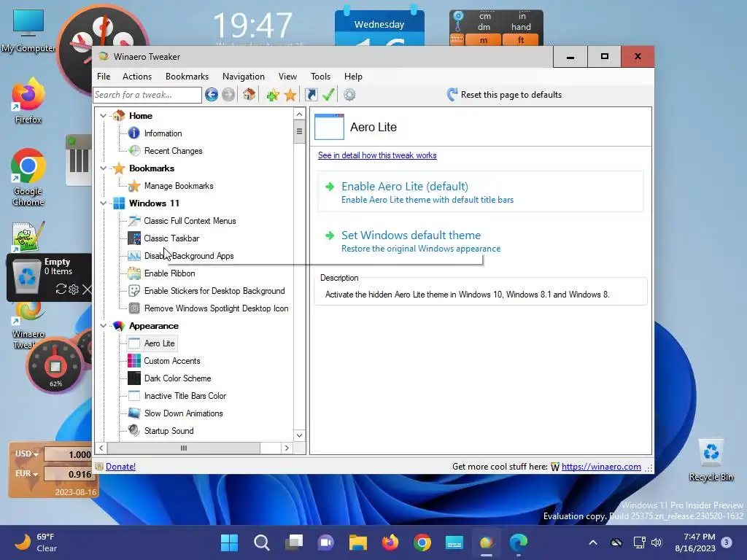The width and height of the screenshot is (747, 560).
Task: Click tree vertical scrollbar down arrow
Action: click(299, 435)
